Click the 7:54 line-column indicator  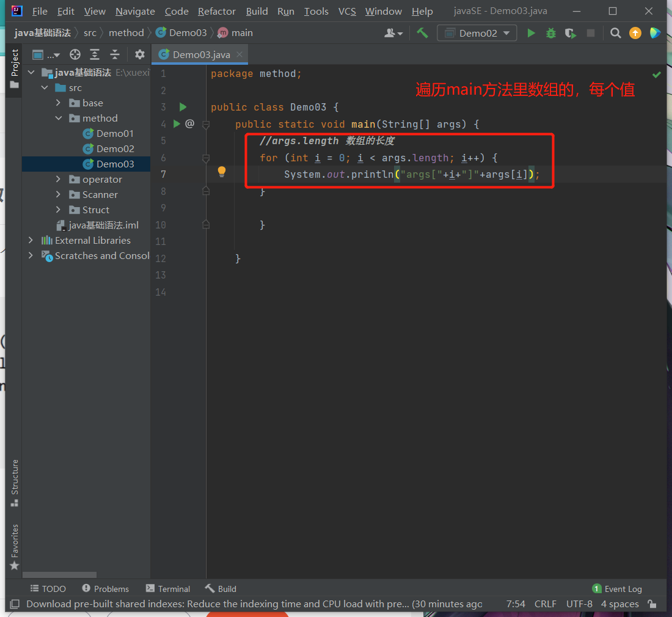click(516, 604)
